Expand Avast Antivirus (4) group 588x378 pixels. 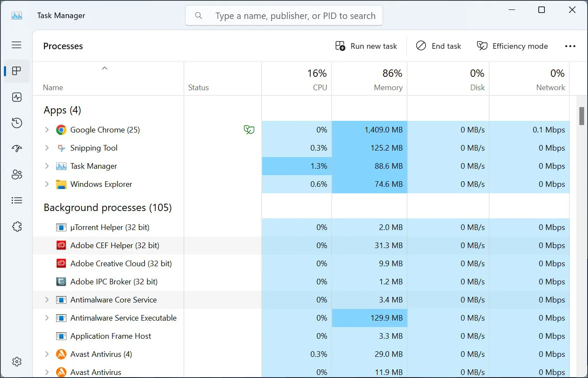(x=47, y=354)
